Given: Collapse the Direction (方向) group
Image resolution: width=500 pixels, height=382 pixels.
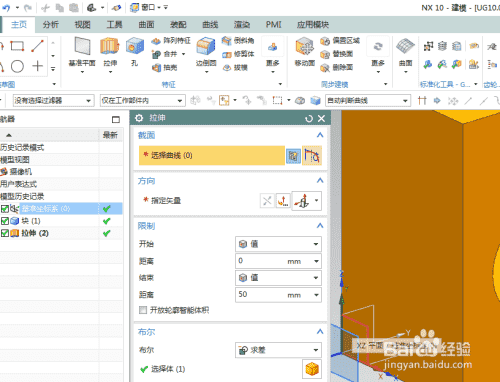Looking at the screenshot, I should coord(320,180).
